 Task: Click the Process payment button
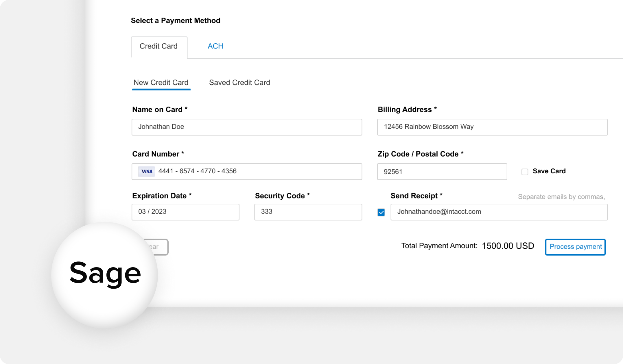[x=575, y=247]
